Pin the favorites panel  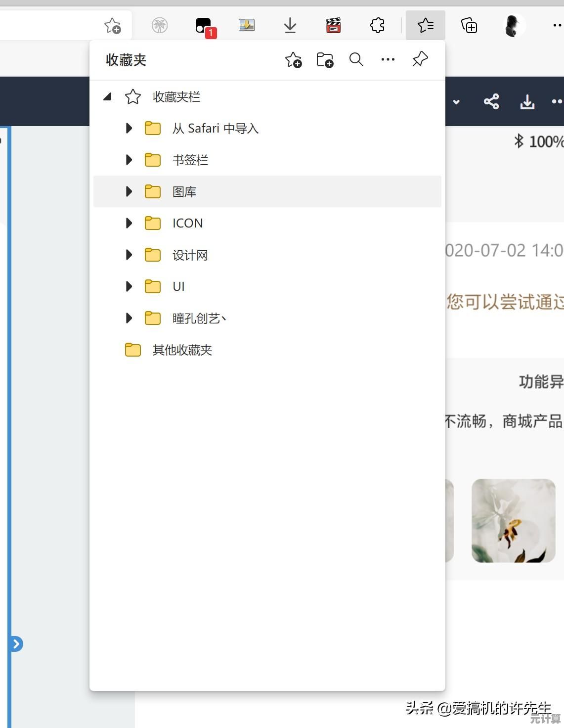[420, 59]
